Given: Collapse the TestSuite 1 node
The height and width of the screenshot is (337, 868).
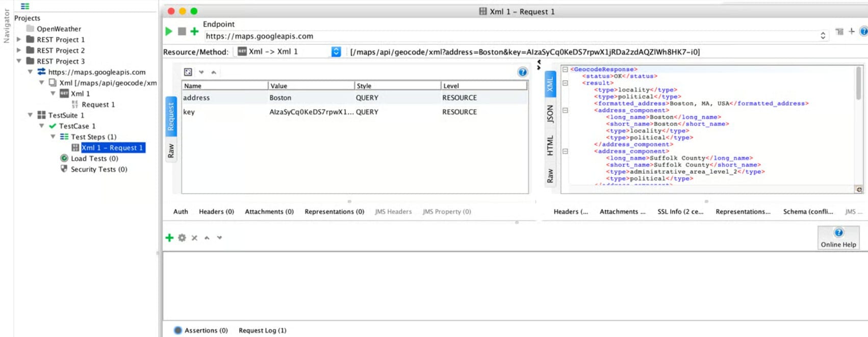Looking at the screenshot, I should pyautogui.click(x=30, y=115).
